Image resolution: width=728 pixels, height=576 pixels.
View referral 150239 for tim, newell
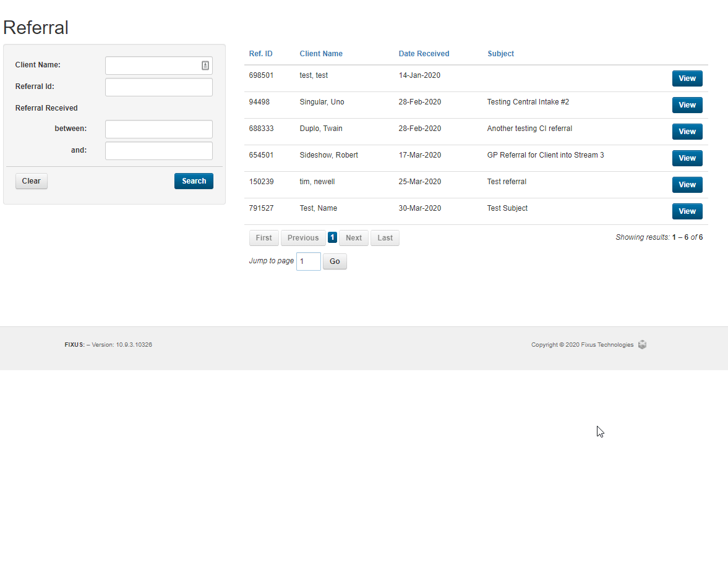(687, 185)
